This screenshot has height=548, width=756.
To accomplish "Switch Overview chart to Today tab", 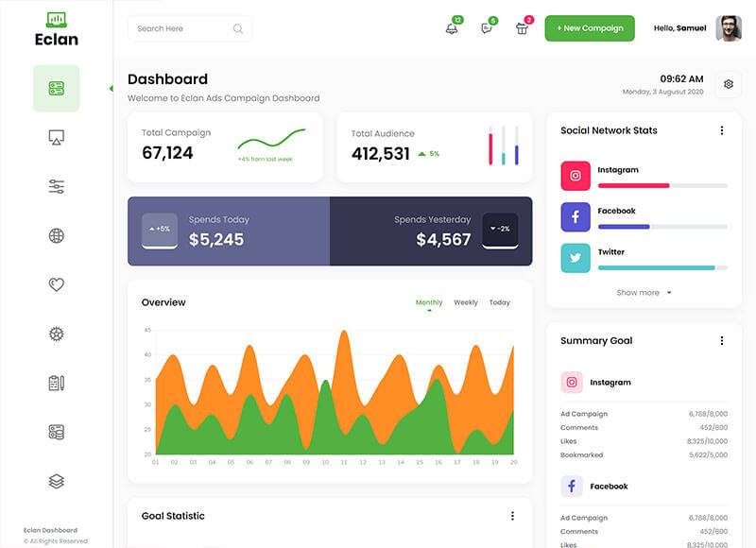I will [500, 302].
